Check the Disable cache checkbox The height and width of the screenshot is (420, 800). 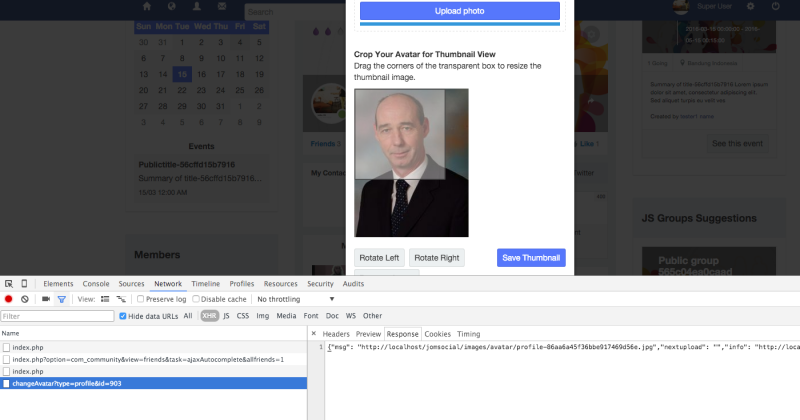point(195,299)
